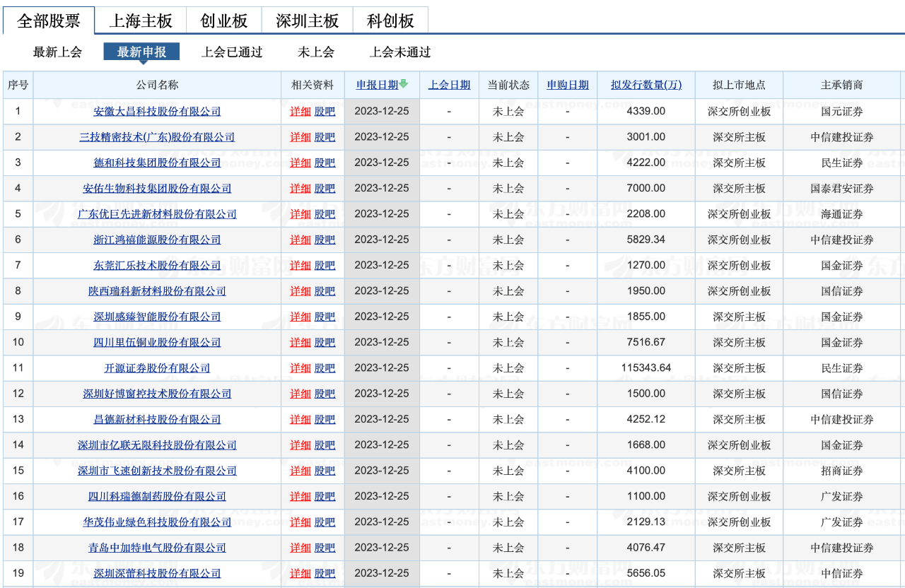The width and height of the screenshot is (905, 588).
Task: Open 详细 for 开源证券 row
Action: coord(300,368)
